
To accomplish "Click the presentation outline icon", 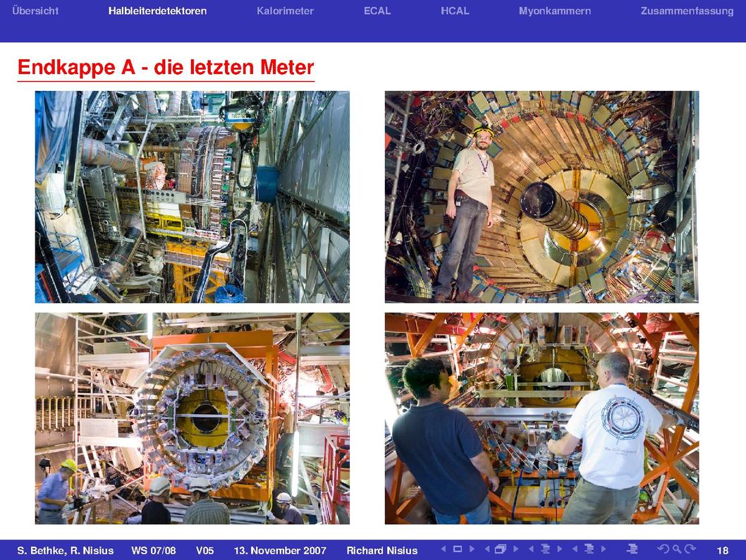I will [x=632, y=549].
